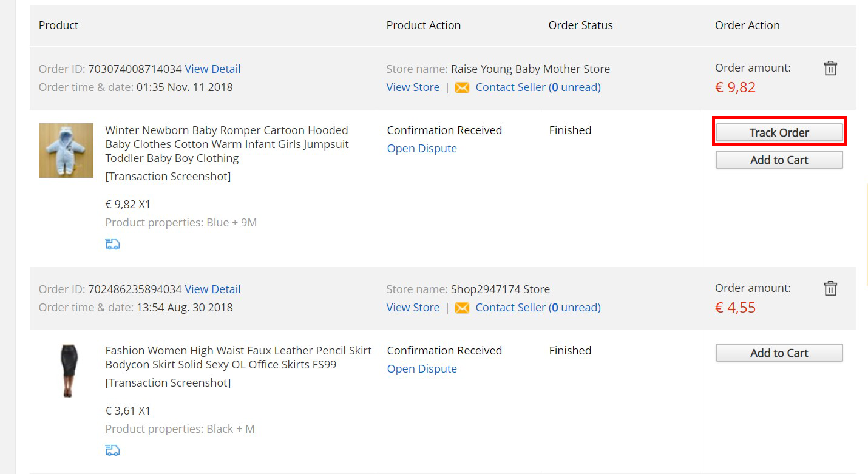Contact Seller of the baby romper order
Image resolution: width=868 pixels, height=474 pixels.
[x=538, y=87]
